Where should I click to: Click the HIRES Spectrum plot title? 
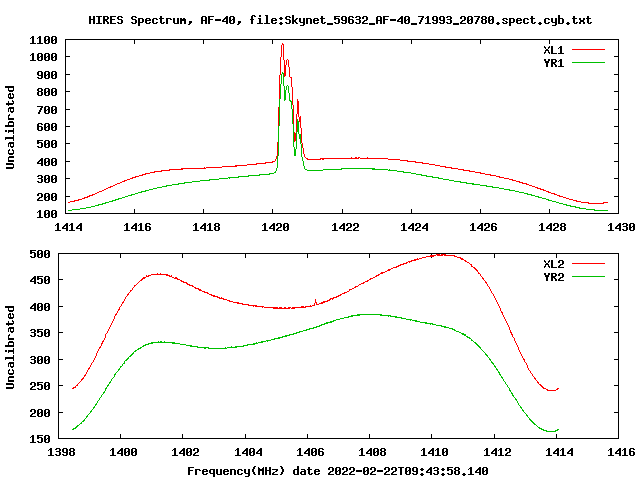[340, 20]
